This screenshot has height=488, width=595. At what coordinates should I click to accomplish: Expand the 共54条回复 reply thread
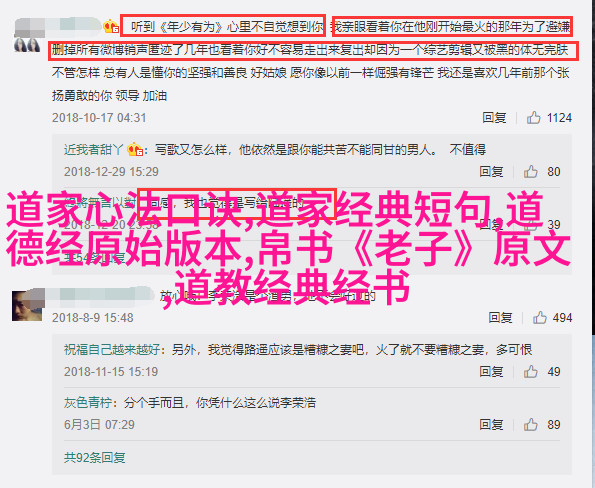94,258
